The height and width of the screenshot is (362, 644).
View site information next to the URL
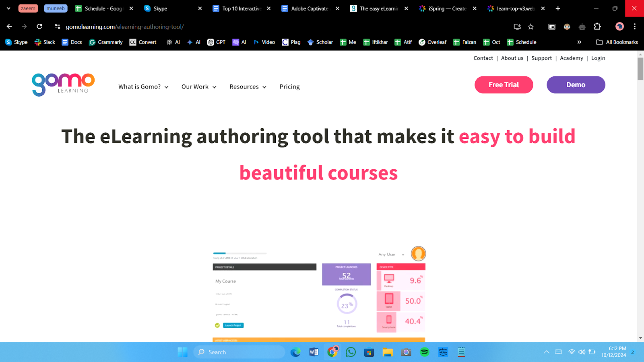point(58,27)
